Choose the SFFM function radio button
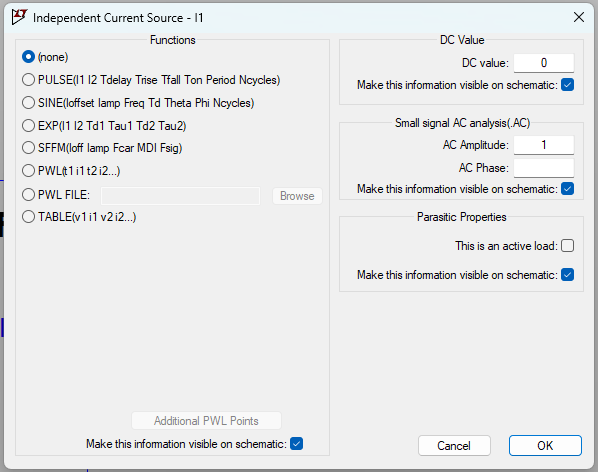The image size is (598, 472). tap(28, 148)
